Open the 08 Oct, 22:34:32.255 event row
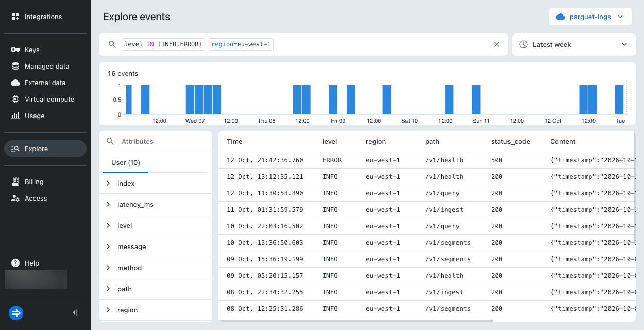Viewport: 644px width, 330px height. coord(427,292)
